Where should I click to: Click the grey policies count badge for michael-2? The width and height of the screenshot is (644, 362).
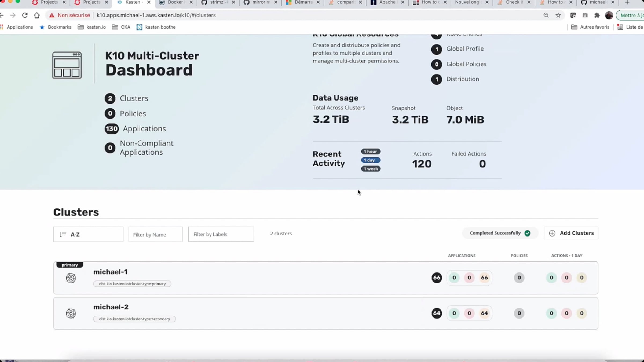[519, 313]
